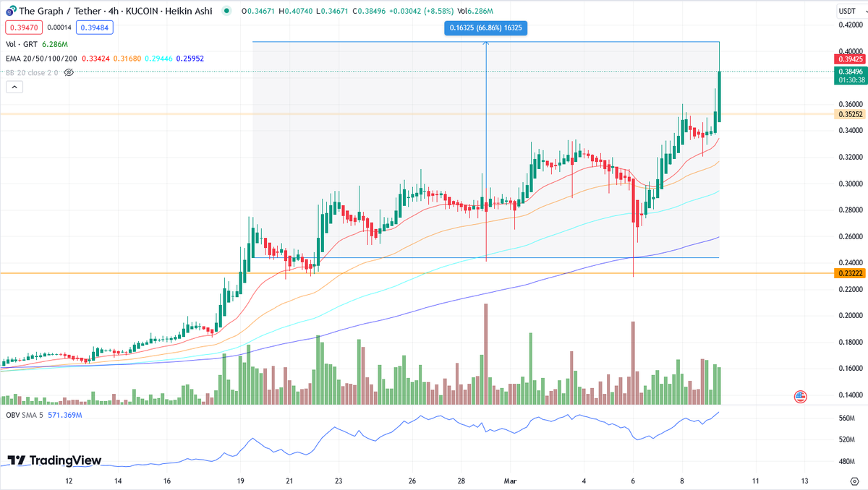Click the red sell price 0.39470 button

24,28
